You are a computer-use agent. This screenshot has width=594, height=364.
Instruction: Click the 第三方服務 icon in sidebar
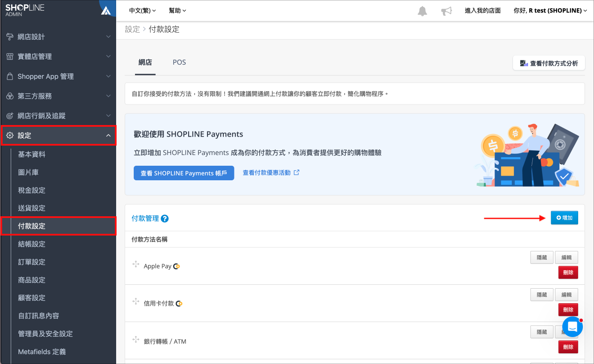pyautogui.click(x=9, y=96)
